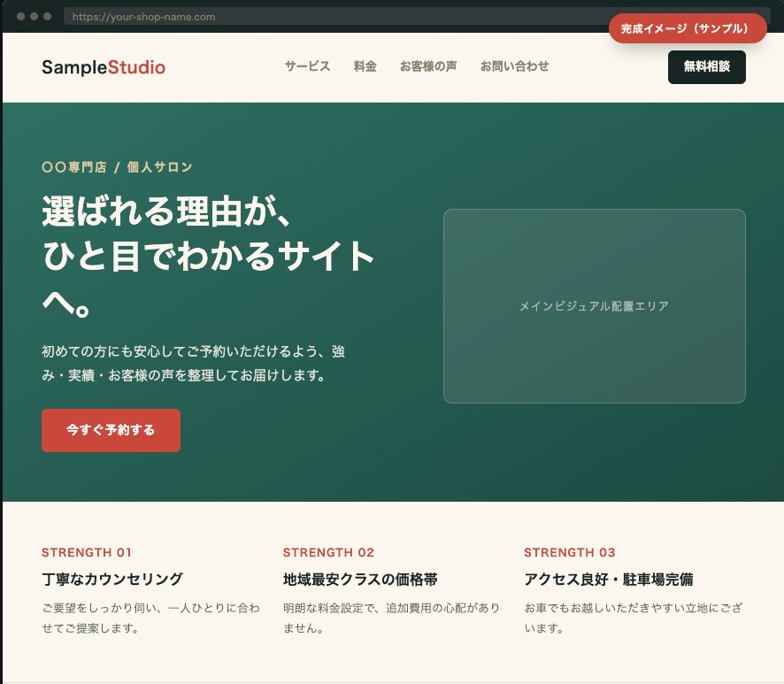The width and height of the screenshot is (784, 684).
Task: Click the hero headline 選ばれる理由が
Action: coord(208,256)
